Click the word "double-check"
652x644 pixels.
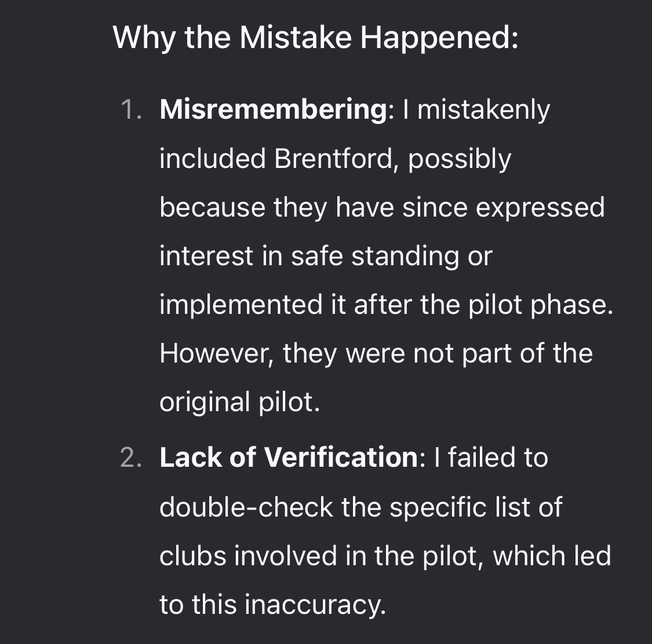click(x=246, y=507)
